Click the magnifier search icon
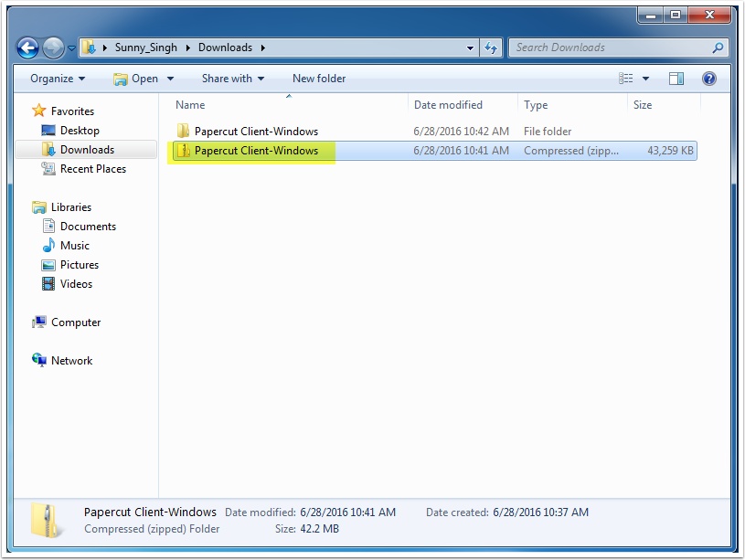The height and width of the screenshot is (560, 745). click(x=718, y=48)
